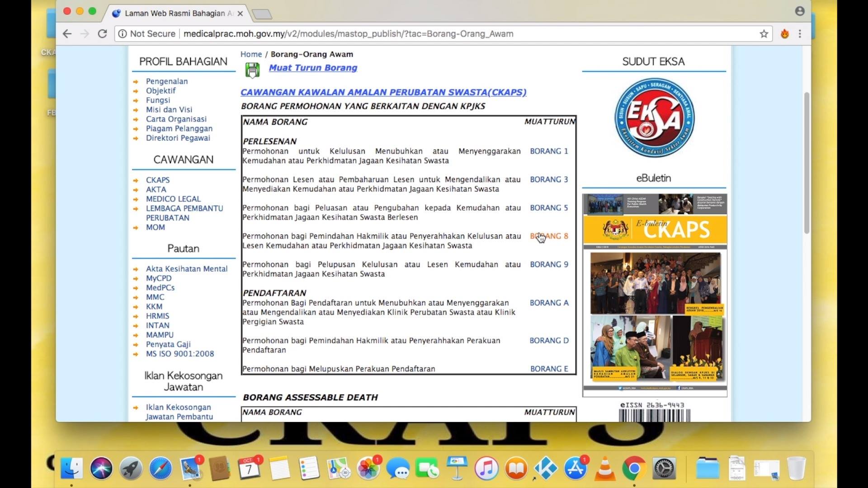This screenshot has width=868, height=488.
Task: Open Safari from the dock
Action: tap(160, 468)
